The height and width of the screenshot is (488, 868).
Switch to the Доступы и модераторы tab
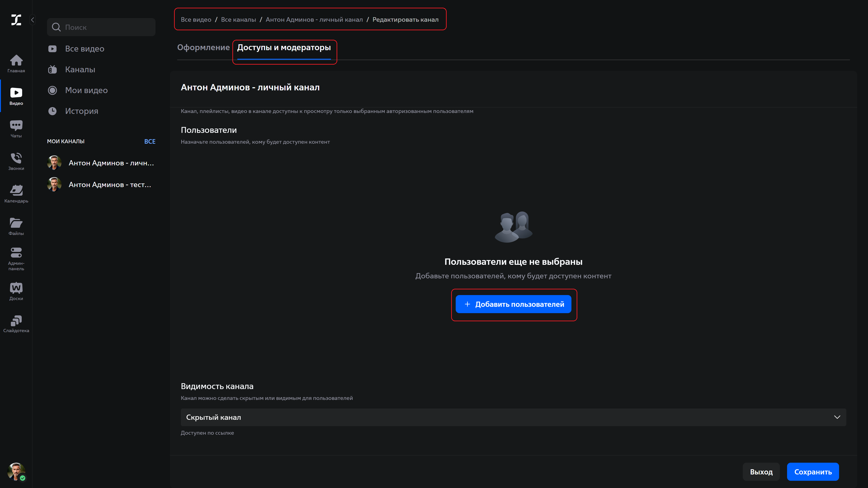[x=284, y=47]
